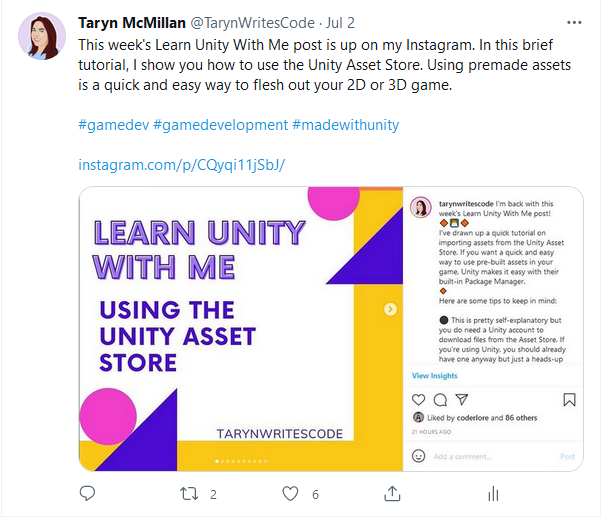This screenshot has width=613, height=518.
Task: Retweet the Learn Unity With Me post
Action: tap(187, 493)
